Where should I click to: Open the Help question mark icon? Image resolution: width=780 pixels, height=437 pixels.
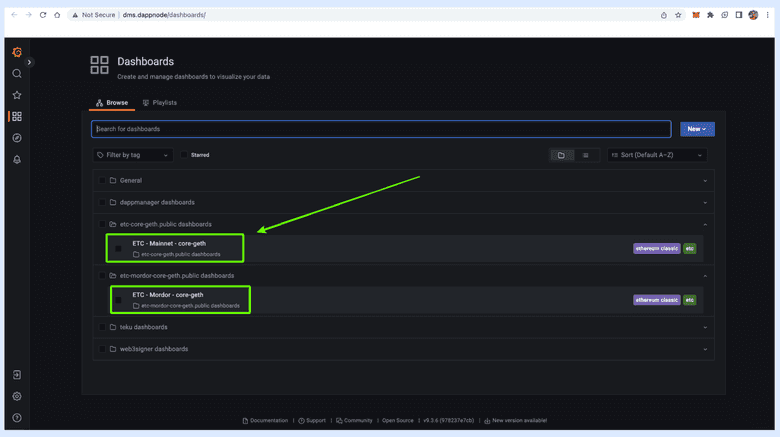17,417
